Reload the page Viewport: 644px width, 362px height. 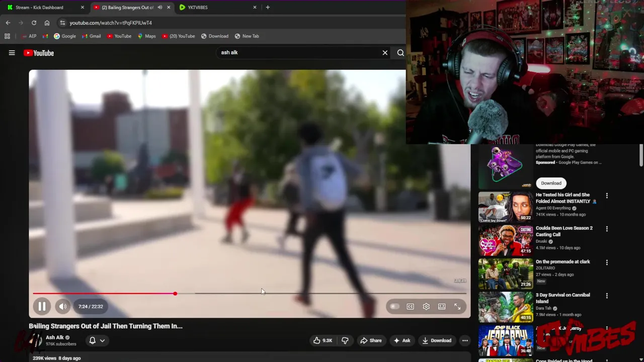pos(34,23)
